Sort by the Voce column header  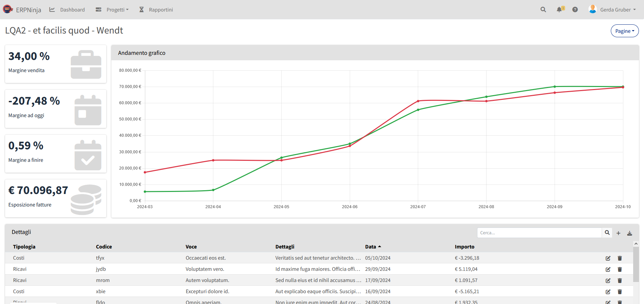pos(191,246)
